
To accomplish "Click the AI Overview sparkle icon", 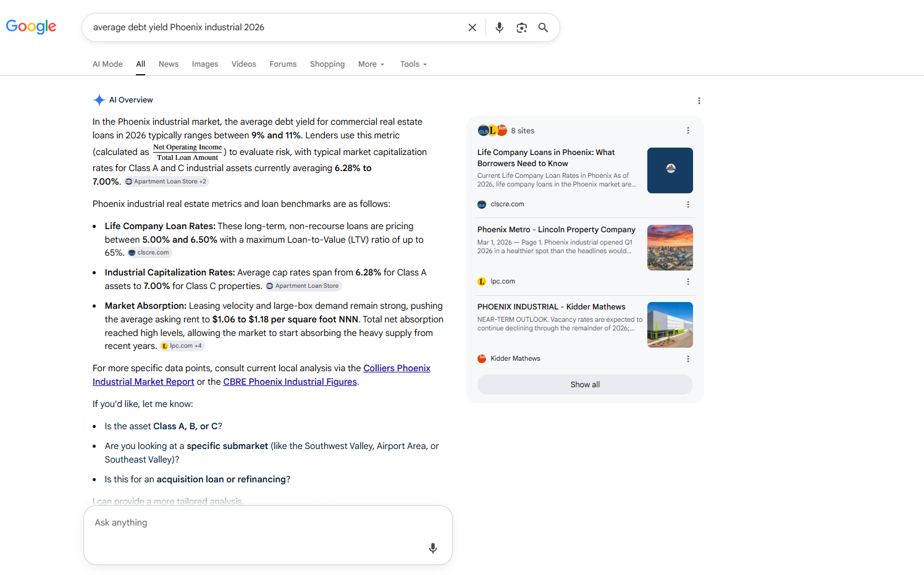I will pyautogui.click(x=99, y=100).
